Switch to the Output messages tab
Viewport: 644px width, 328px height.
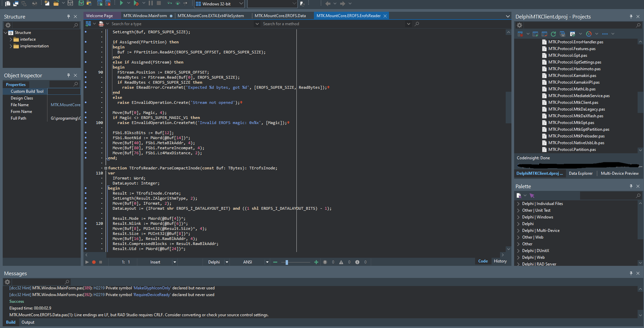pos(28,322)
